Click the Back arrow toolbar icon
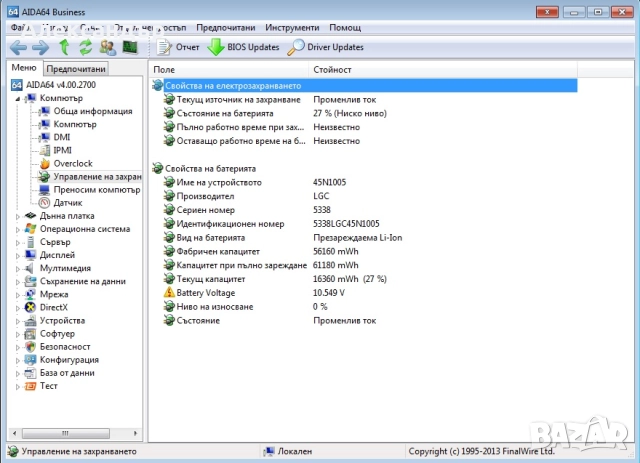640x463 pixels. 18,47
